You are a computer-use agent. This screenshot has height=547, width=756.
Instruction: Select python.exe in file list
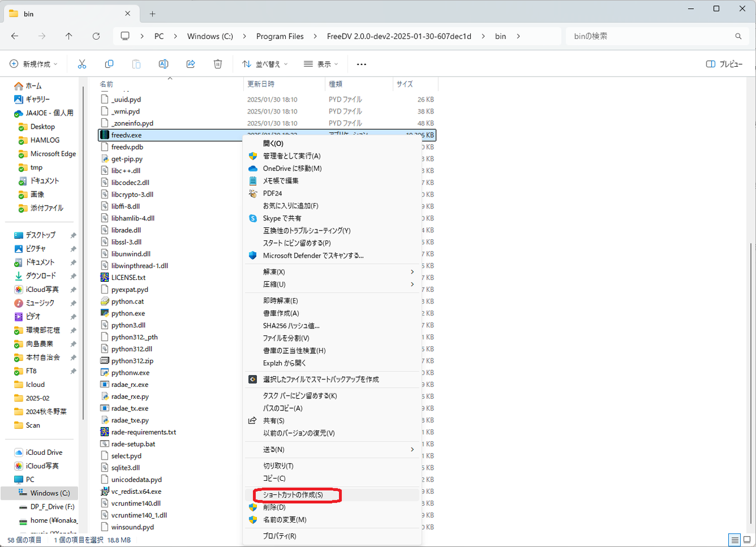pyautogui.click(x=128, y=313)
